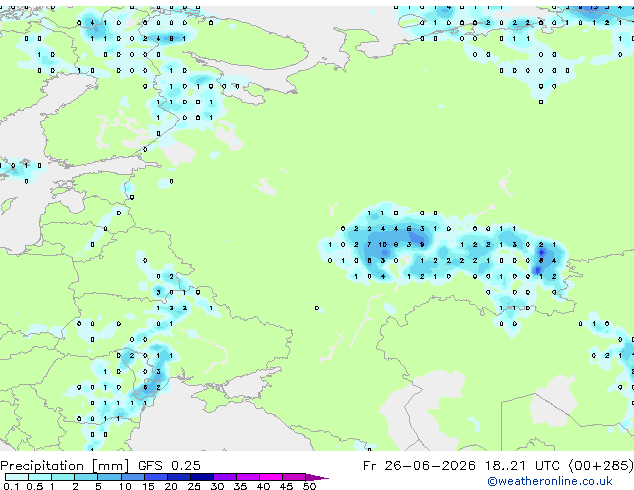Click the value 7 left of 10

pyautogui.click(x=369, y=245)
